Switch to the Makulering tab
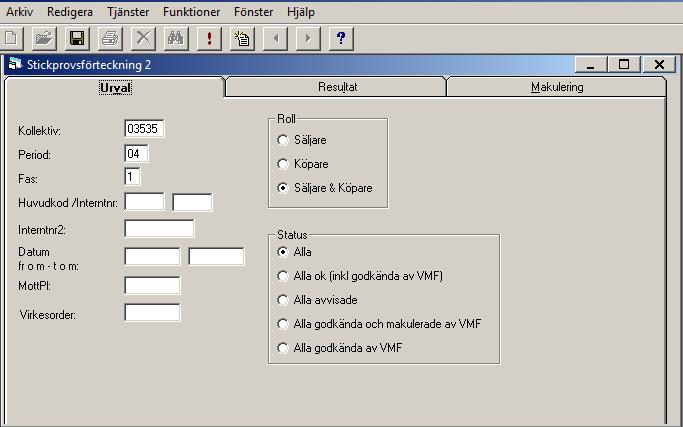The height and width of the screenshot is (427, 683). [x=557, y=87]
